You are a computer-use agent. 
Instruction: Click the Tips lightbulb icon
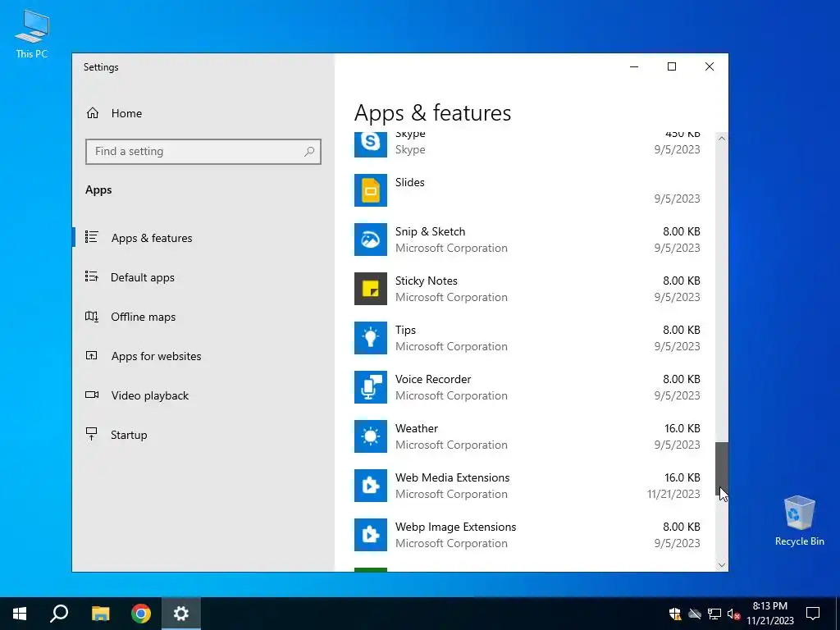(x=370, y=338)
